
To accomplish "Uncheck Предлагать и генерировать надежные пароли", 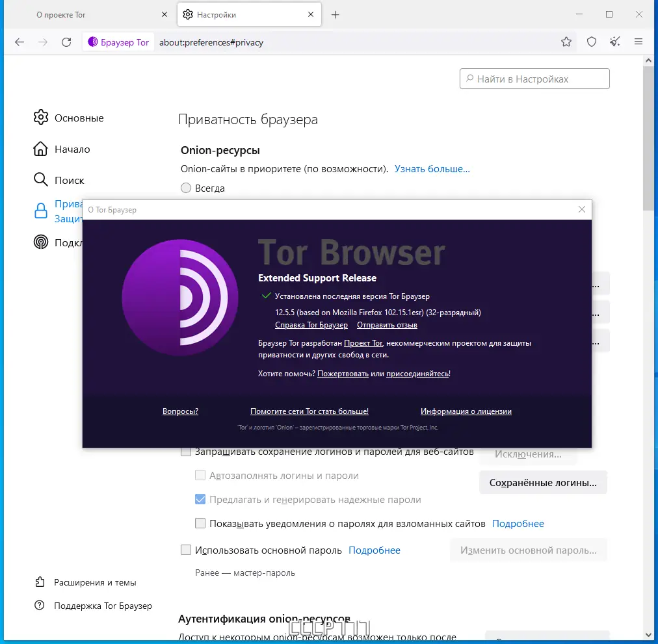I will pos(200,499).
